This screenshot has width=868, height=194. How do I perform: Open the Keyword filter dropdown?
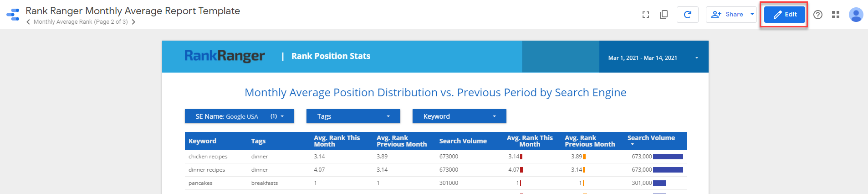point(459,116)
